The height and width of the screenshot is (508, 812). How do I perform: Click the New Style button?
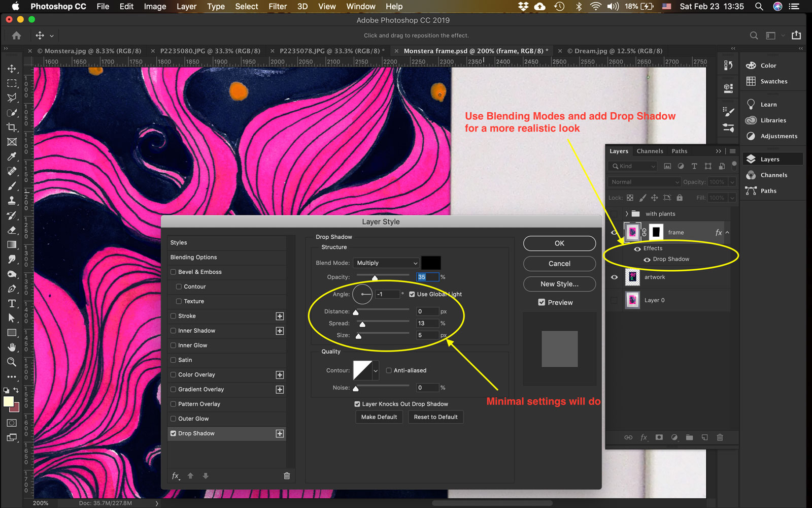pos(559,284)
